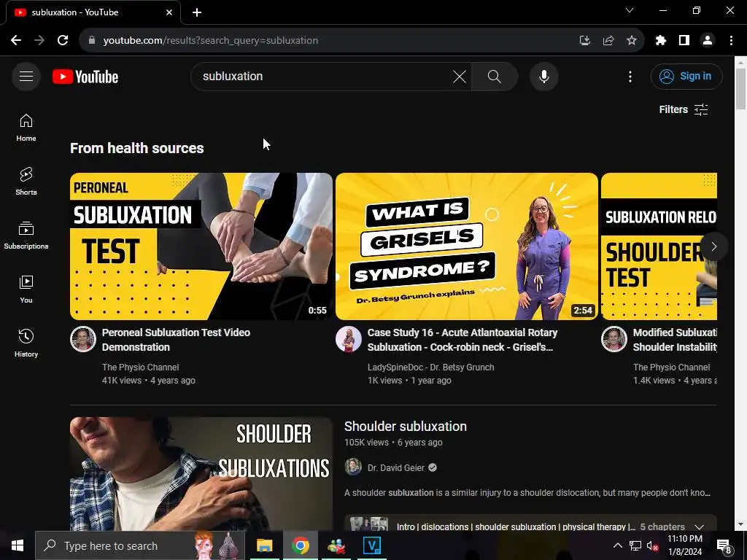
Task: Open the tab search dropdown arrow
Action: [630, 10]
